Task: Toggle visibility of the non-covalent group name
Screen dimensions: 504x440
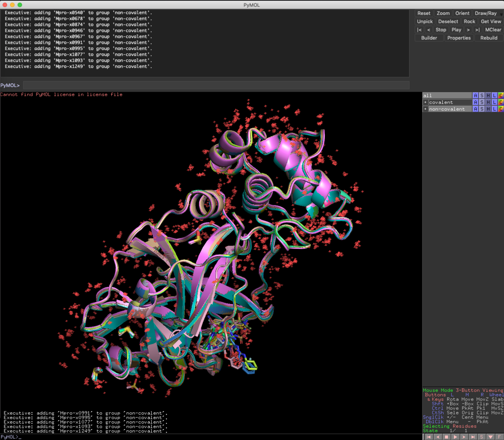Action: 450,109
